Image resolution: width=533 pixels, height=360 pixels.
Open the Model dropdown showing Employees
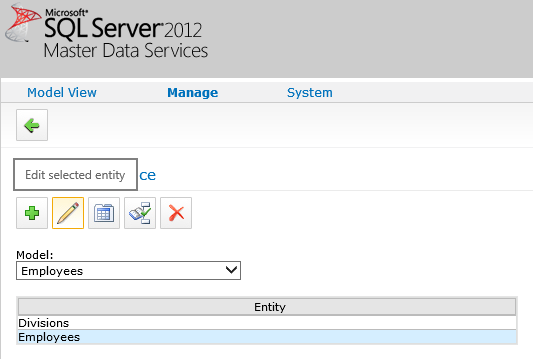pos(128,271)
